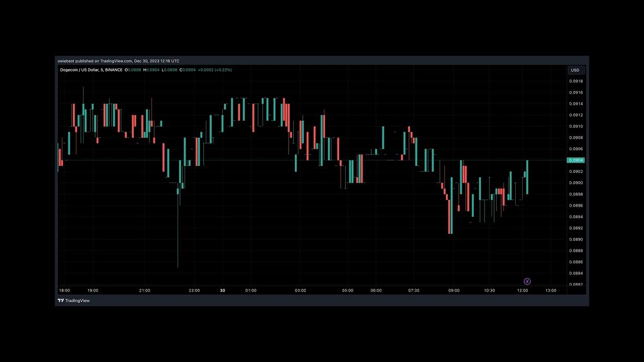Click the 0.0890 price axis label
The image size is (644, 362).
click(576, 239)
